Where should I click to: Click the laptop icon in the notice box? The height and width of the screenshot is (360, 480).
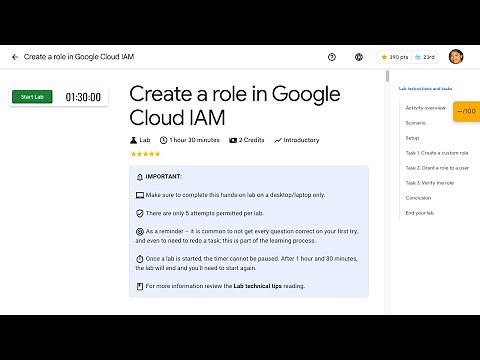[x=140, y=195]
